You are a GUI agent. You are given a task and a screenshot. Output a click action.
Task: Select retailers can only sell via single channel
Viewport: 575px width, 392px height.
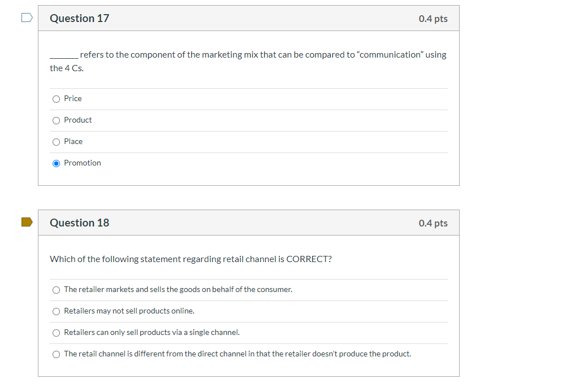tap(56, 333)
